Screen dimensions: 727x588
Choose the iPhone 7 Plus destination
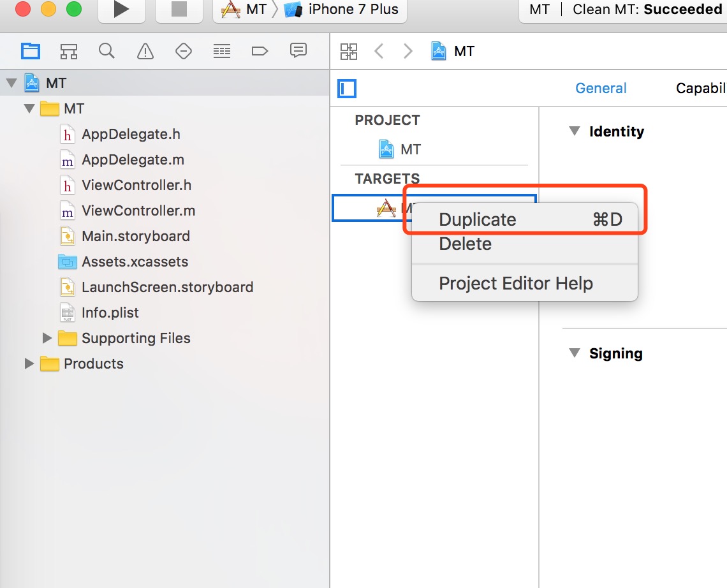point(341,10)
